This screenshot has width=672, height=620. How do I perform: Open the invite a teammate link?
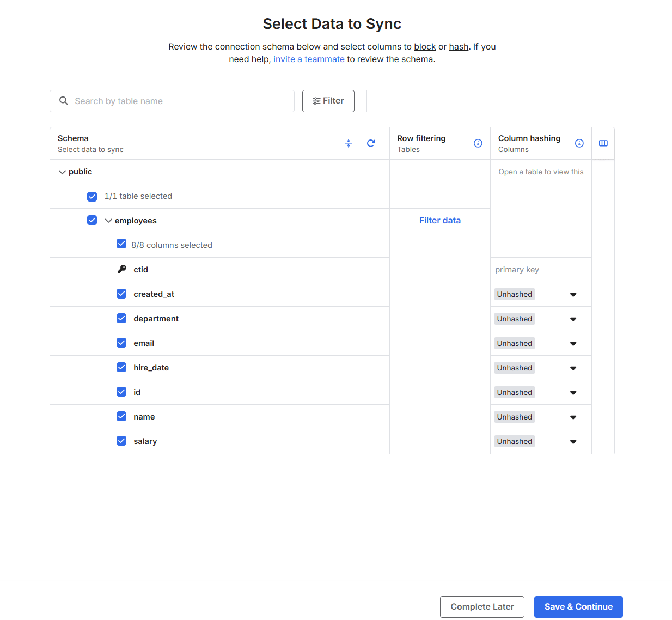[309, 59]
